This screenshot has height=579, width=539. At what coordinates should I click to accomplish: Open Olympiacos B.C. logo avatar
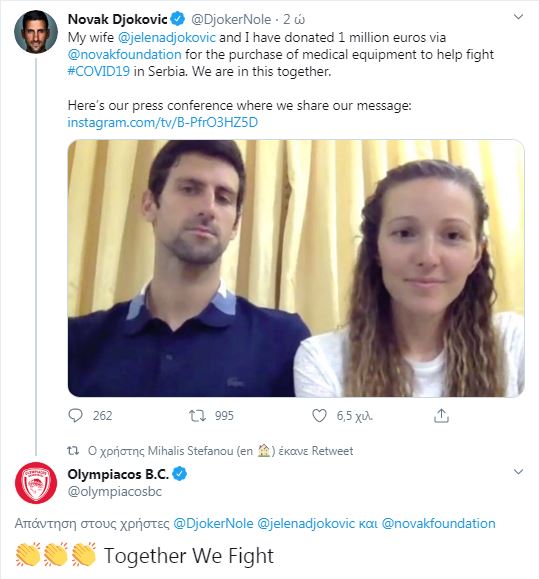click(36, 483)
